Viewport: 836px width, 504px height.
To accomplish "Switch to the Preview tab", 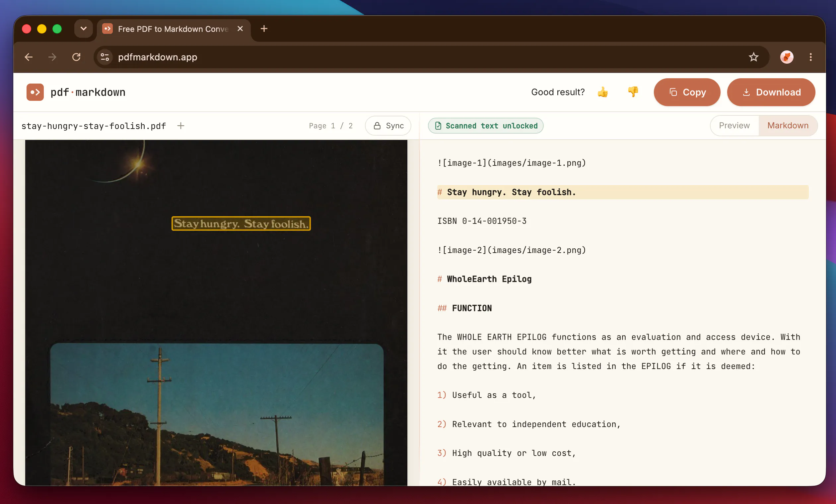I will [734, 125].
